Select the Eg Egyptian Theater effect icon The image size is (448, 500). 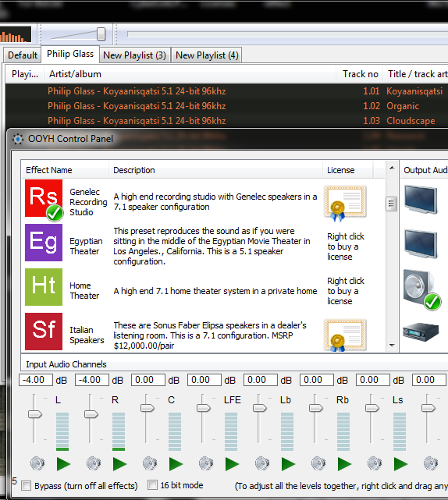coord(44,242)
